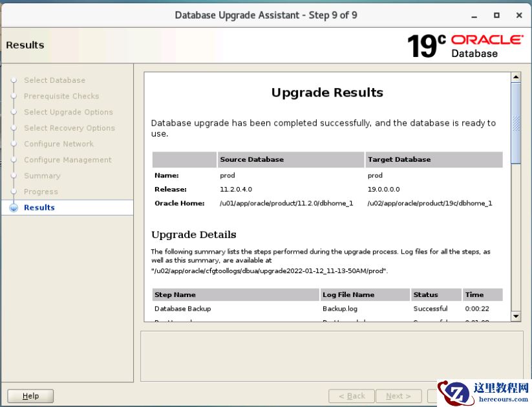Click the scroll up arrow
Screen dimensions: 532x407
(x=516, y=77)
